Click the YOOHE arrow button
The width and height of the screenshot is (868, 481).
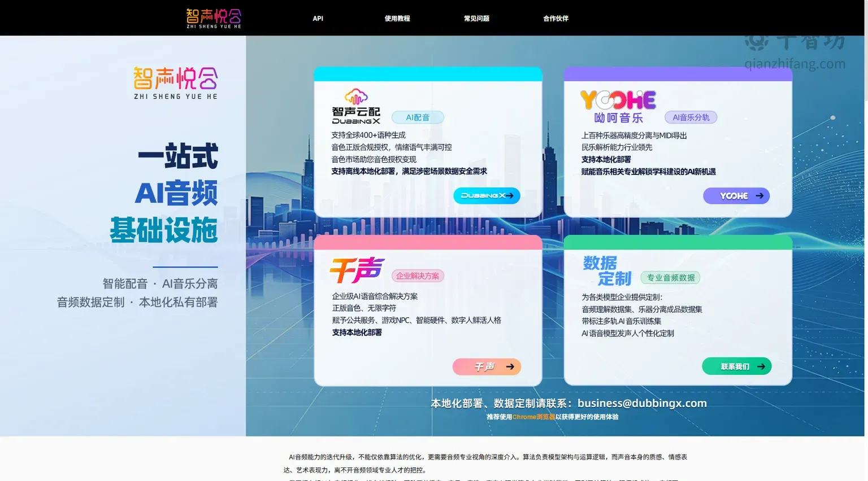tap(736, 196)
